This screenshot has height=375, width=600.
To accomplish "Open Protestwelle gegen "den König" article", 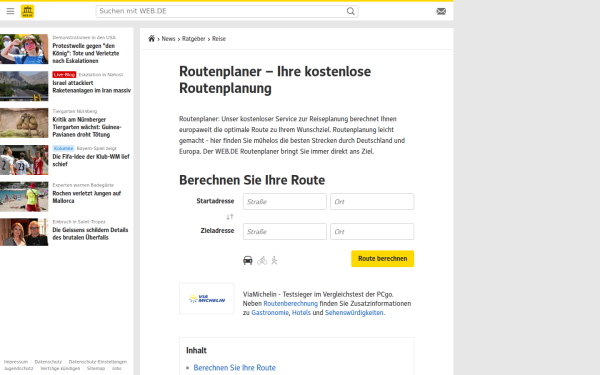I will point(86,53).
